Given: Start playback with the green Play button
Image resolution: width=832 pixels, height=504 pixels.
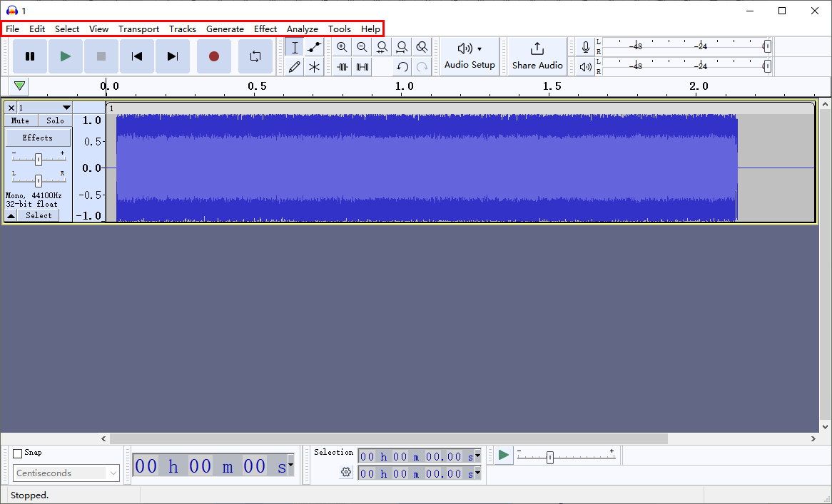Looking at the screenshot, I should click(x=65, y=56).
